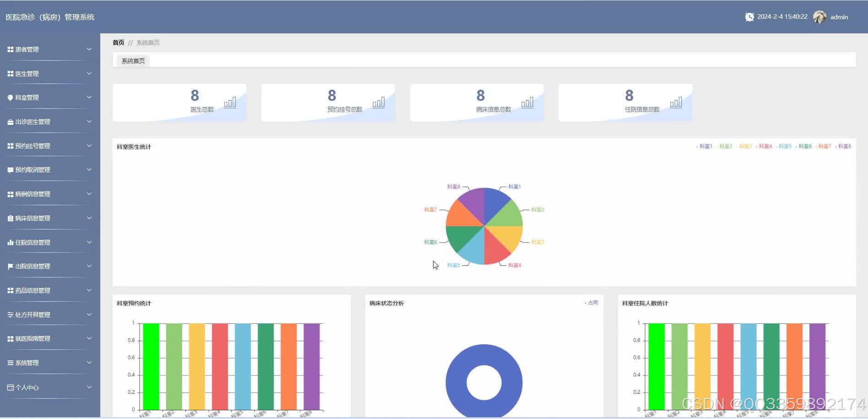Expand 患者管理 menu chevron
This screenshot has height=419, width=868.
[89, 49]
